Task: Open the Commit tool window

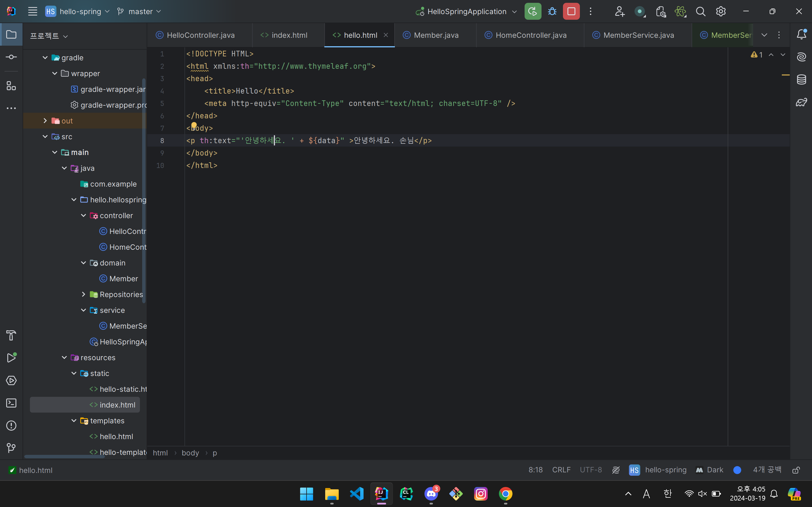Action: tap(11, 57)
